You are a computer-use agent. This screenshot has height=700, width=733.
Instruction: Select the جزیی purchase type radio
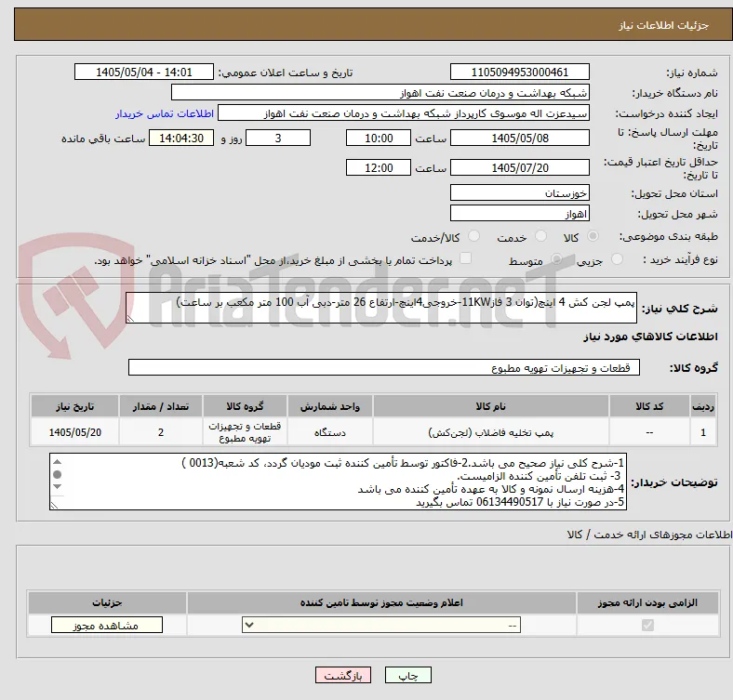(x=617, y=259)
